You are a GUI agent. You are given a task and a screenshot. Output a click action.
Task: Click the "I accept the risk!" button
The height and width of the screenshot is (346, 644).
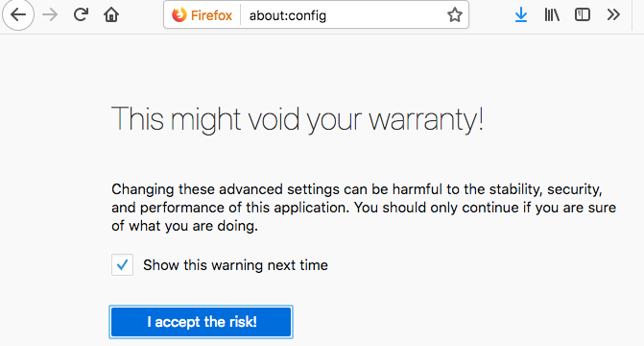point(201,322)
